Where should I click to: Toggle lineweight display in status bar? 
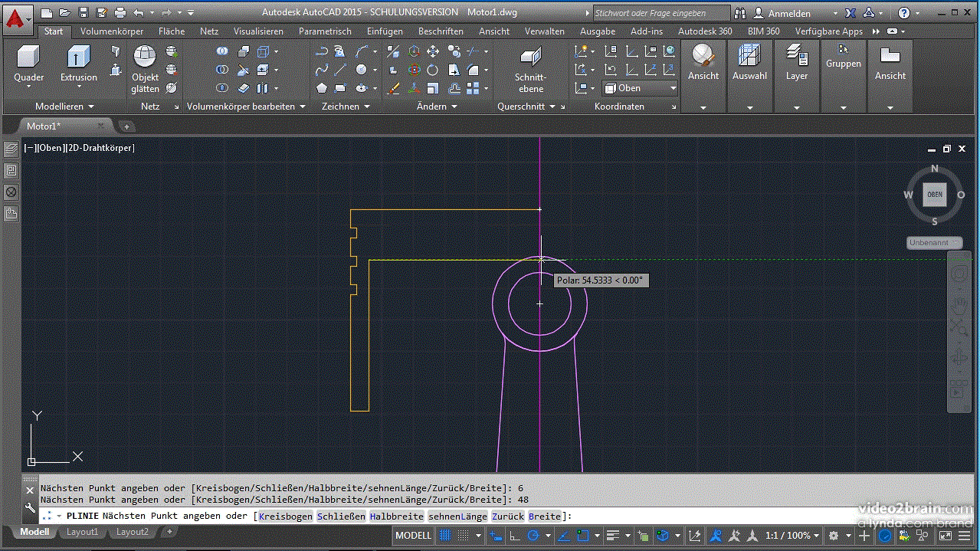click(x=611, y=536)
